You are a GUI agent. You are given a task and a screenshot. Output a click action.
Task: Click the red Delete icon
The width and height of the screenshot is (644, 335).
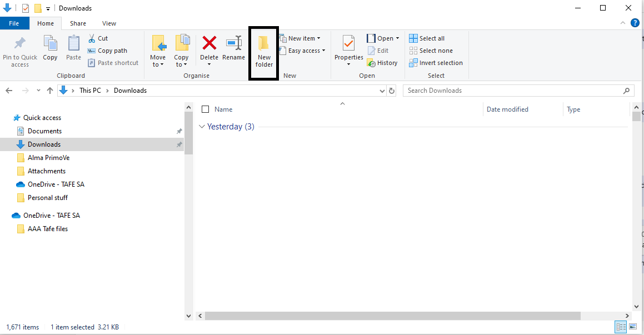coord(209,44)
